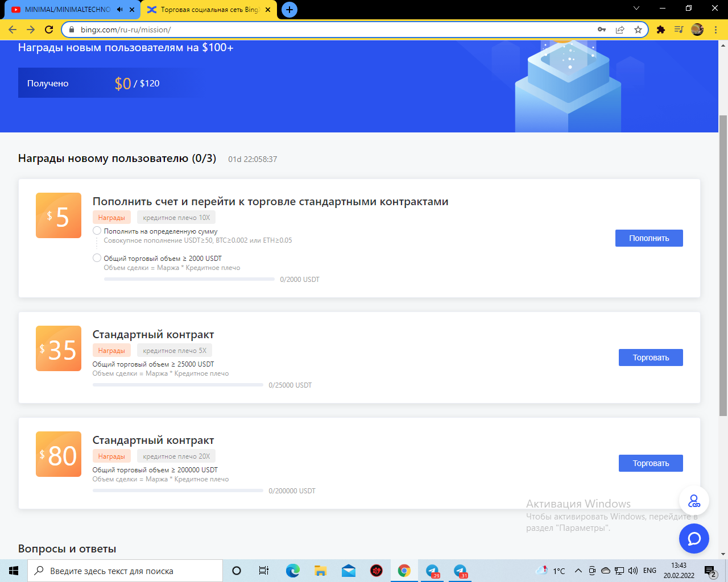Select the BingX trading network tab
The height and width of the screenshot is (582, 728).
[209, 10]
